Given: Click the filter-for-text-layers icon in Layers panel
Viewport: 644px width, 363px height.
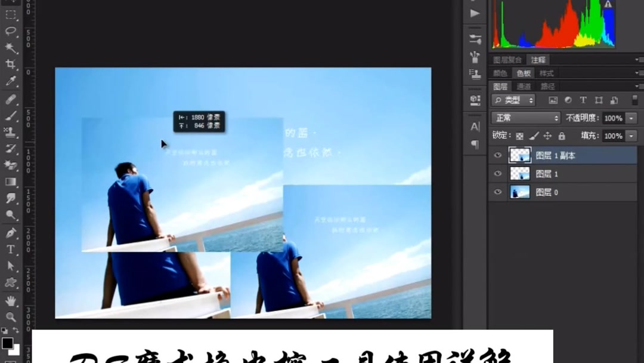Looking at the screenshot, I should 583,100.
